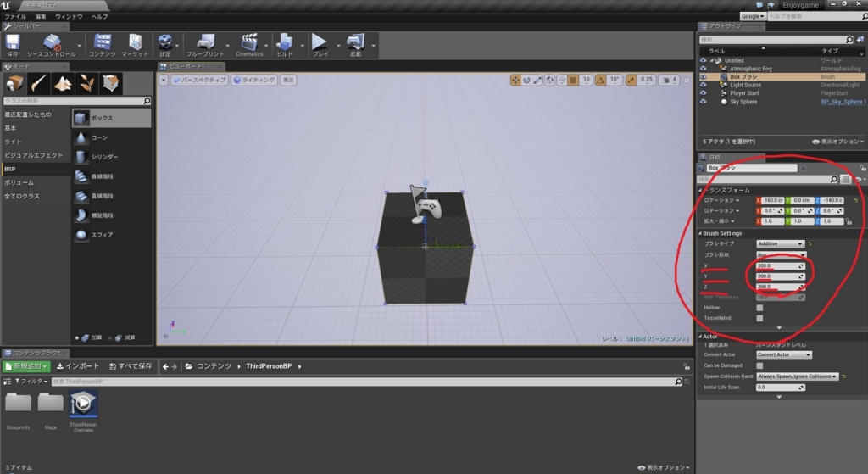
Task: Open the Edit menu
Action: pyautogui.click(x=41, y=17)
